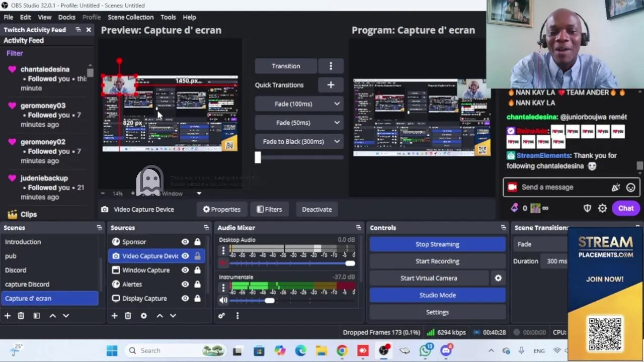The image size is (644, 362).
Task: Open the Scene Collection menu
Action: point(130,17)
